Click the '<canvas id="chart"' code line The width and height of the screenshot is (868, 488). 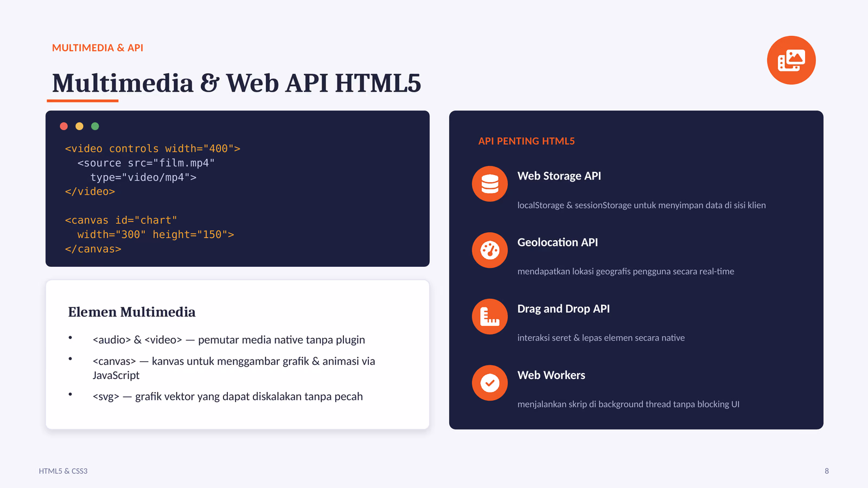pos(121,220)
